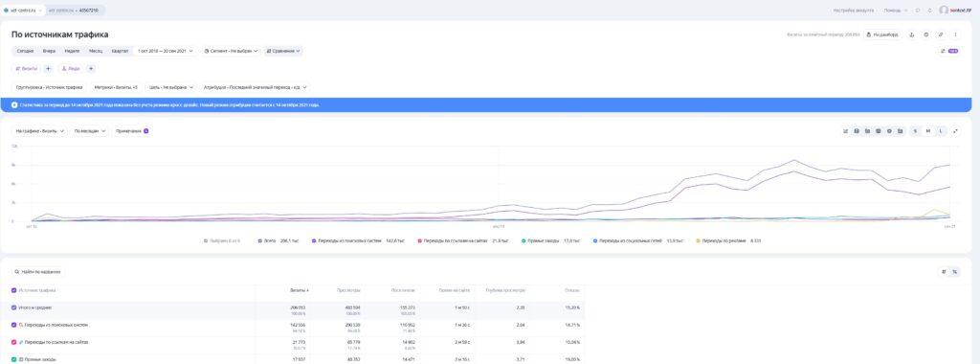Click the Найти по названию search field
The width and height of the screenshot is (980, 364).
[38, 272]
